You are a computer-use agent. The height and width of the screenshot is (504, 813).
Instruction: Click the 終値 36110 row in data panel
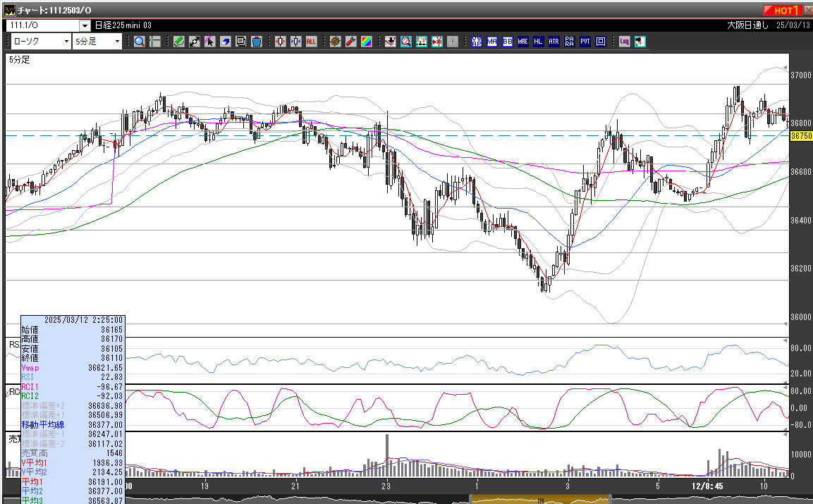tap(73, 358)
